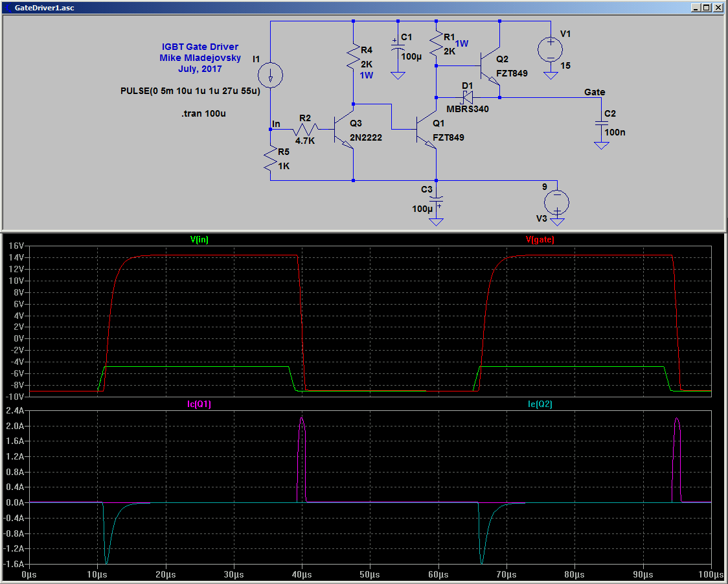
Task: Click the 100n value of C2
Action: (x=615, y=132)
